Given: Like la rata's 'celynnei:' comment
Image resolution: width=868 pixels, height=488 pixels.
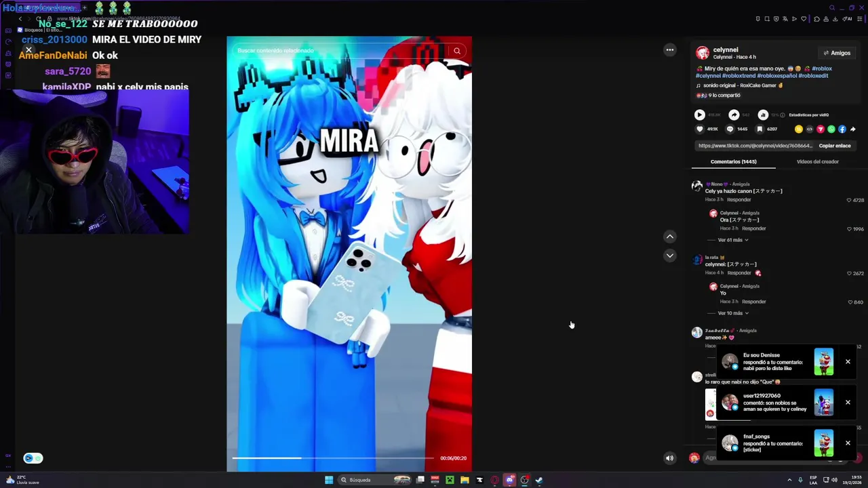Looking at the screenshot, I should 849,274.
